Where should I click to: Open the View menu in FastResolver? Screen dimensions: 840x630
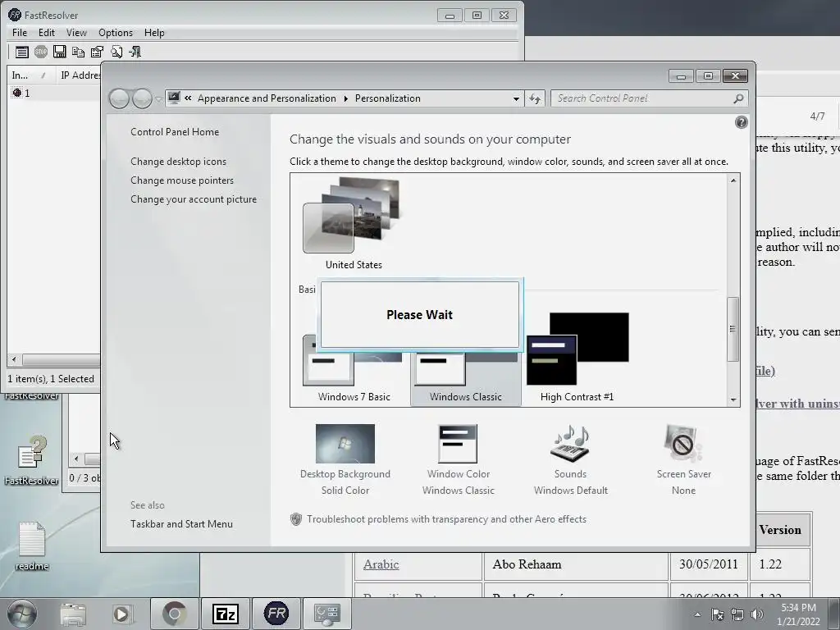(76, 33)
